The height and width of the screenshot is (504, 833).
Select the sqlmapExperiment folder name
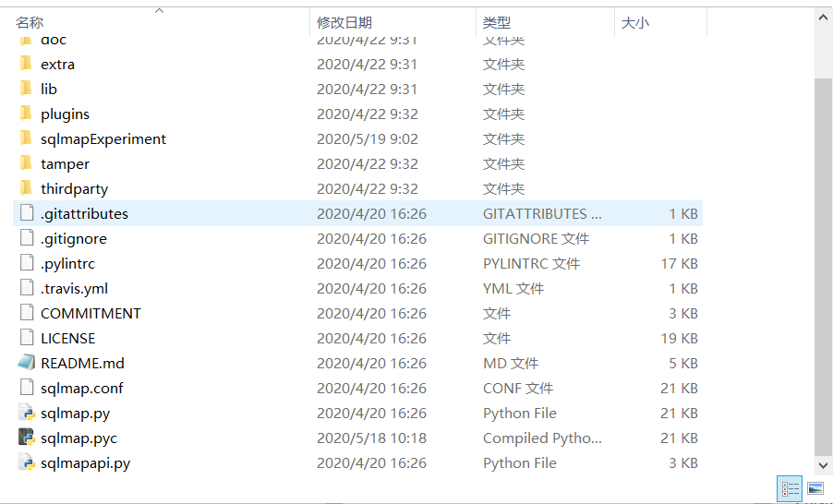(x=103, y=139)
